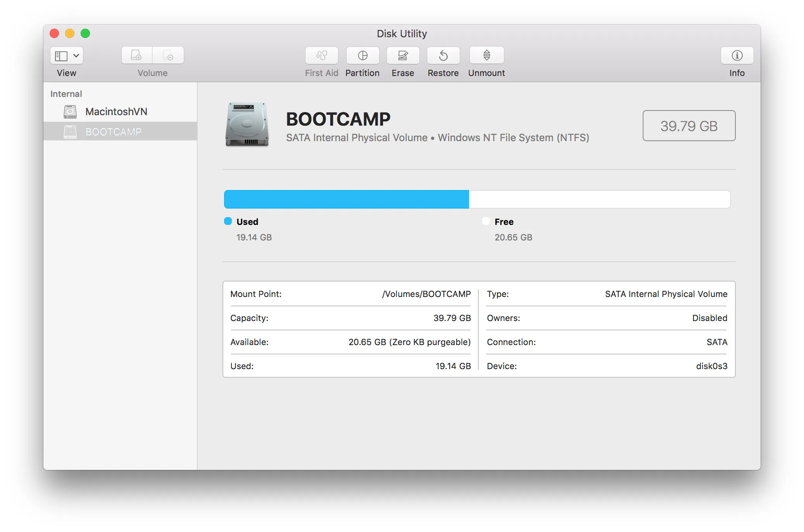This screenshot has height=532, width=804.
Task: Click the Device value 'disk0s3'
Action: point(712,366)
